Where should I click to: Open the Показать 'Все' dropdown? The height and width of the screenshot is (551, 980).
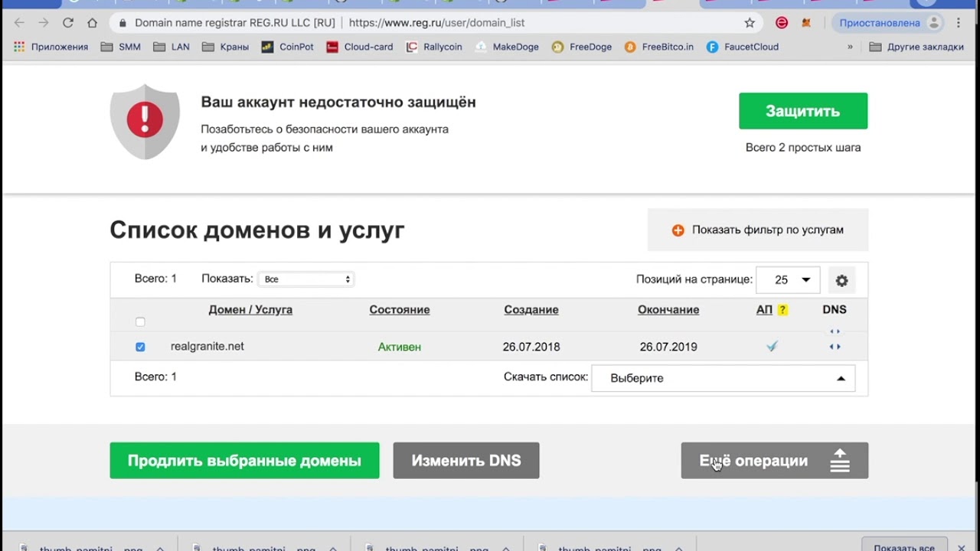[306, 279]
